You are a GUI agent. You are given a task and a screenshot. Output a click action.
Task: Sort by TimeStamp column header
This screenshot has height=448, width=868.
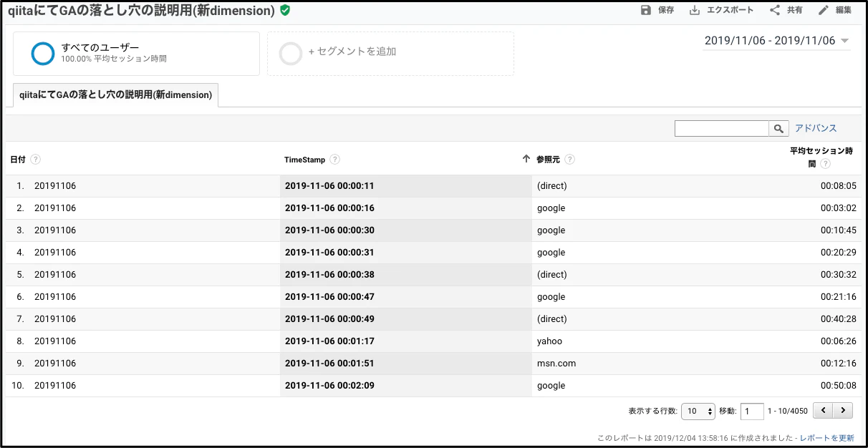tap(304, 160)
